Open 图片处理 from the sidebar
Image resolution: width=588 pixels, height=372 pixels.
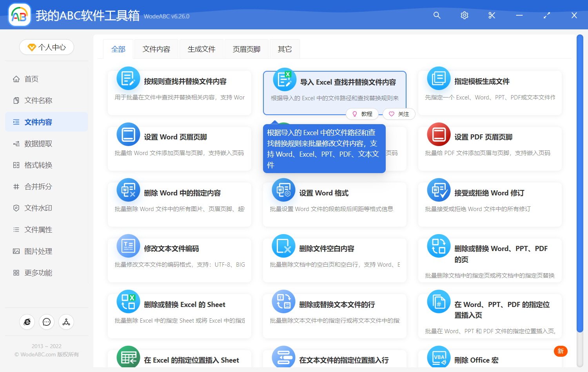coord(37,251)
